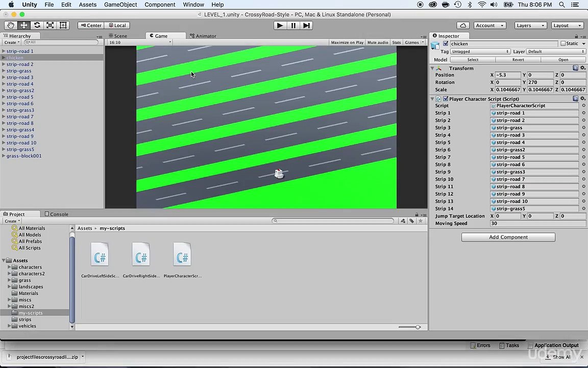Click object picker for Script field
The image size is (588, 368).
click(583, 106)
